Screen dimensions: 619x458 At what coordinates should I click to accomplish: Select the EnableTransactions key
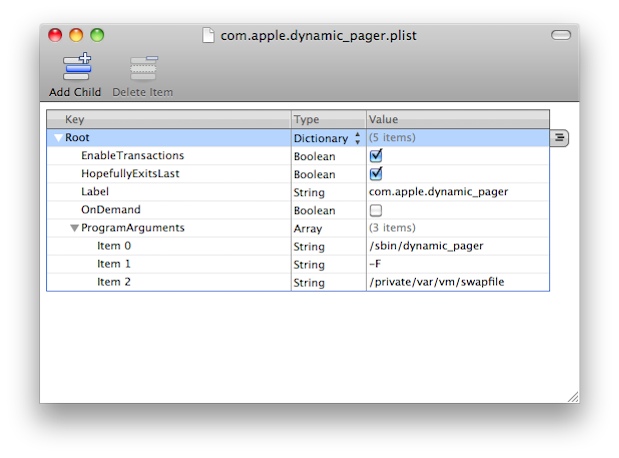133,156
